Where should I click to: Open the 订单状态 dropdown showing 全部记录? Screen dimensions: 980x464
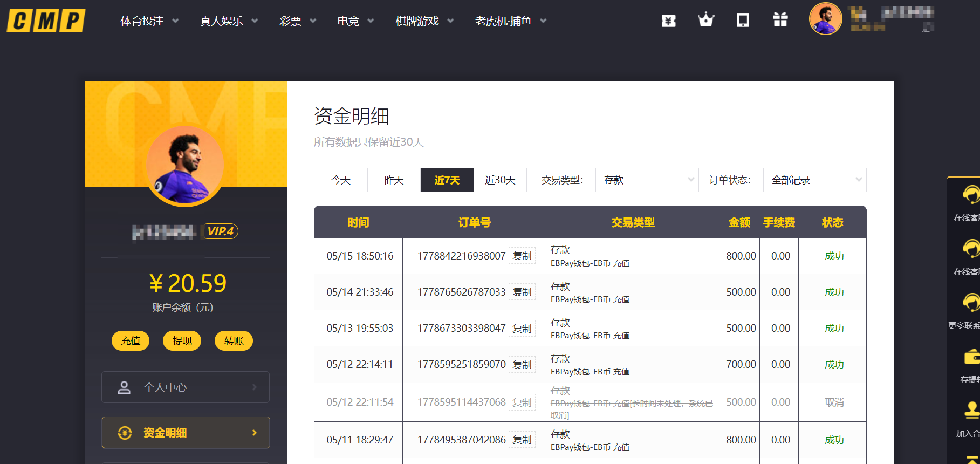click(814, 180)
